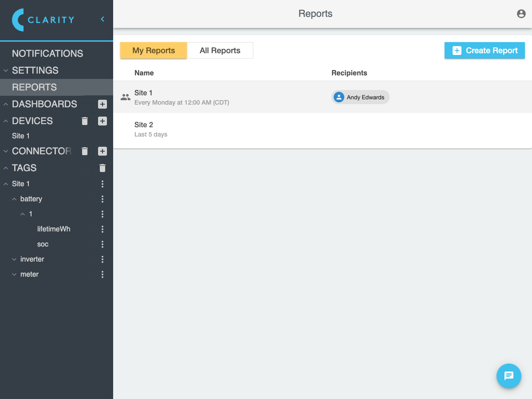Viewport: 532px width, 399px height.
Task: Open the user account profile icon
Action: (521, 14)
